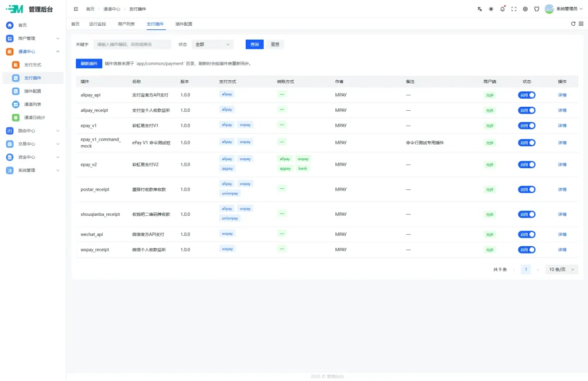Turn off wxpay_receipt plugin status switch
Screen dimensions: 588x381
(x=527, y=250)
